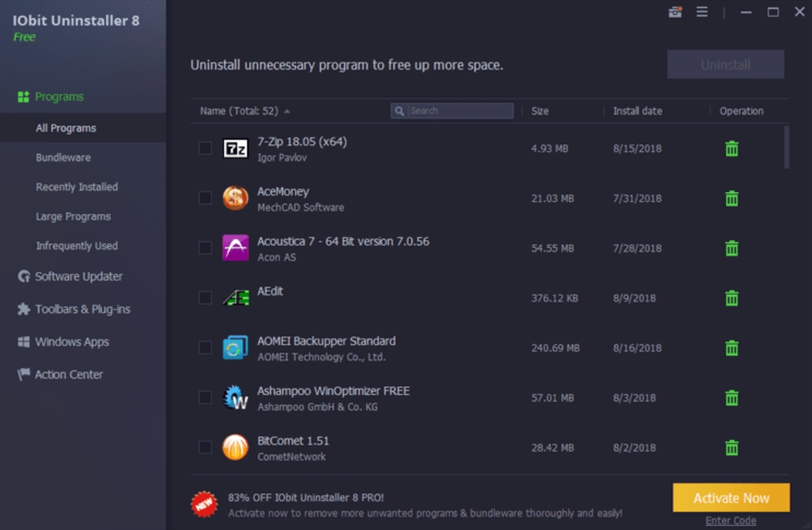Click the AOMEI Backupper Standard name

326,340
